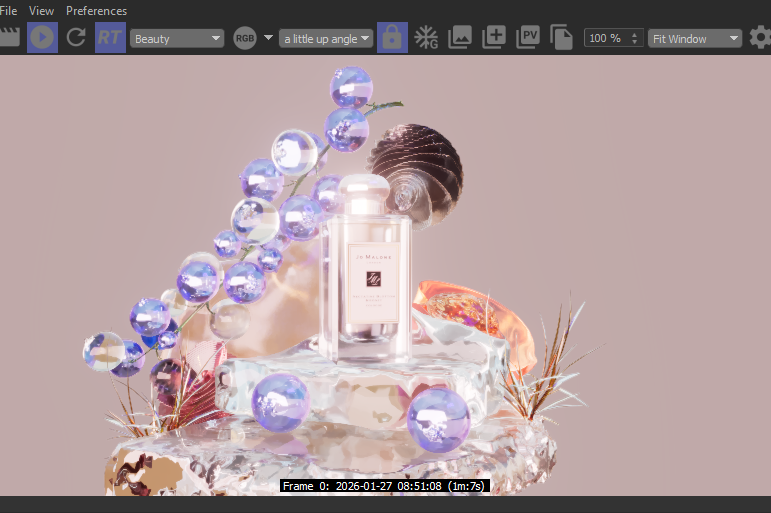Open the View menu
Viewport: 771px width, 513px height.
[x=42, y=10]
